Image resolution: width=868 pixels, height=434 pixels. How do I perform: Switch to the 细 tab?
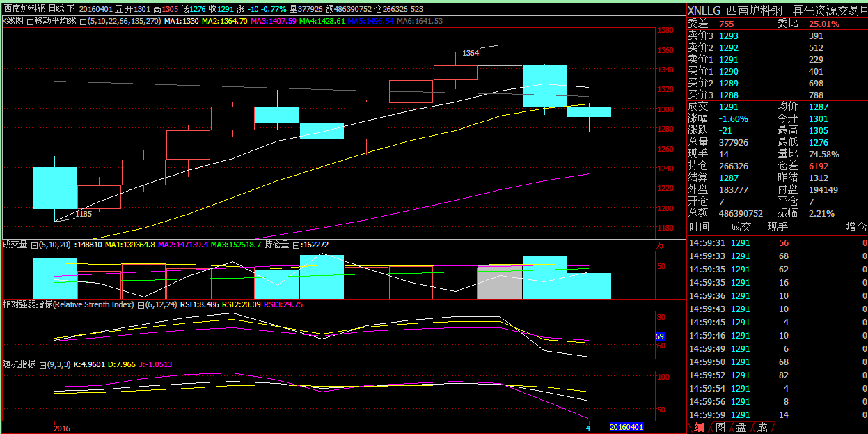pos(699,427)
